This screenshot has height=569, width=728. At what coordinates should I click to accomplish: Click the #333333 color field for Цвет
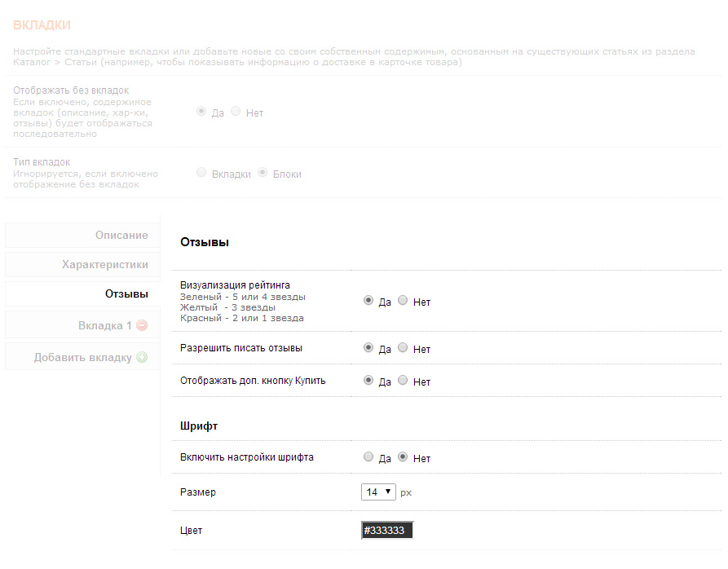point(387,531)
